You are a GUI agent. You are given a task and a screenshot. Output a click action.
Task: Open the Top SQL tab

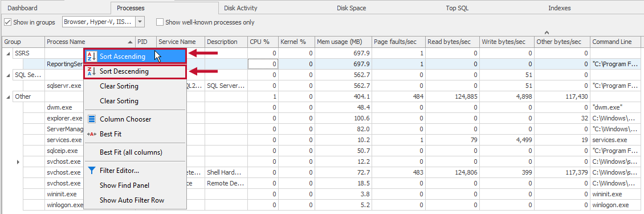(x=457, y=8)
